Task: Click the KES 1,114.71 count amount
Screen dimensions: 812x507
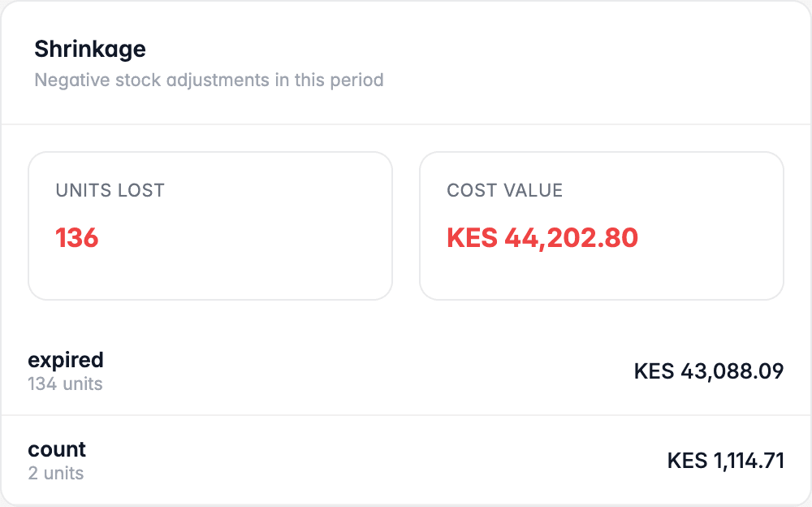Action: click(725, 461)
